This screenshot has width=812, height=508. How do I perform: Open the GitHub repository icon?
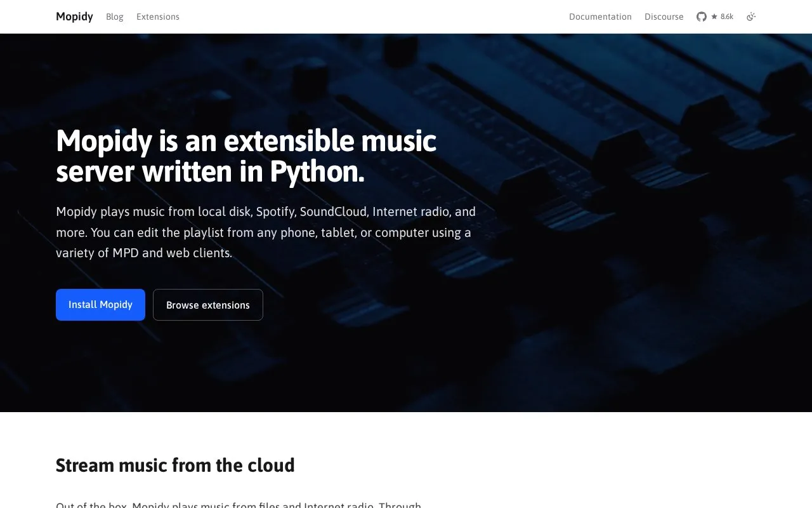tap(701, 17)
